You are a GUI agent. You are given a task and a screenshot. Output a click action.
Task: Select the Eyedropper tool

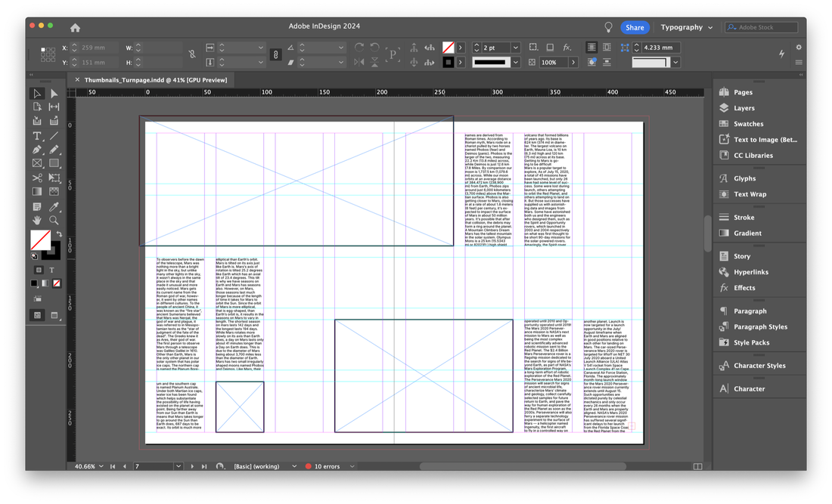[x=54, y=207]
